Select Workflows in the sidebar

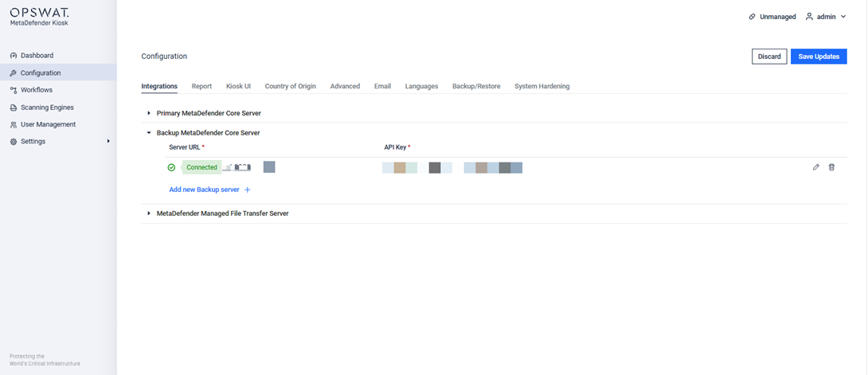point(37,90)
